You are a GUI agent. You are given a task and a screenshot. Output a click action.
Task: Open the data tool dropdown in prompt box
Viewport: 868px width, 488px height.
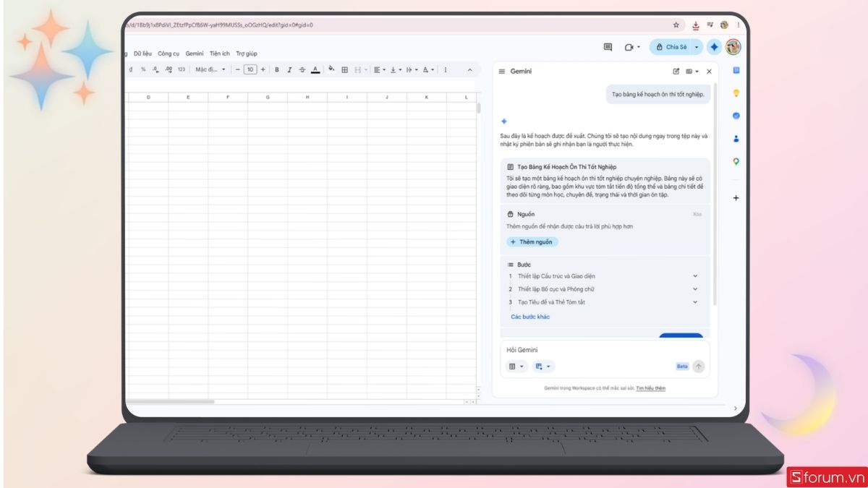pyautogui.click(x=542, y=367)
